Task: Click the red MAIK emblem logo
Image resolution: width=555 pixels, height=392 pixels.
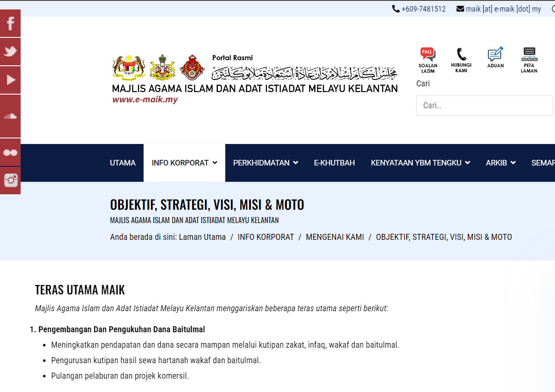Action: (x=192, y=67)
